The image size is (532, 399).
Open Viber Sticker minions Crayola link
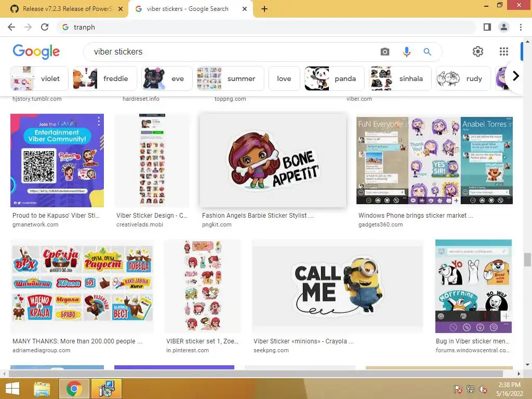[x=303, y=341]
